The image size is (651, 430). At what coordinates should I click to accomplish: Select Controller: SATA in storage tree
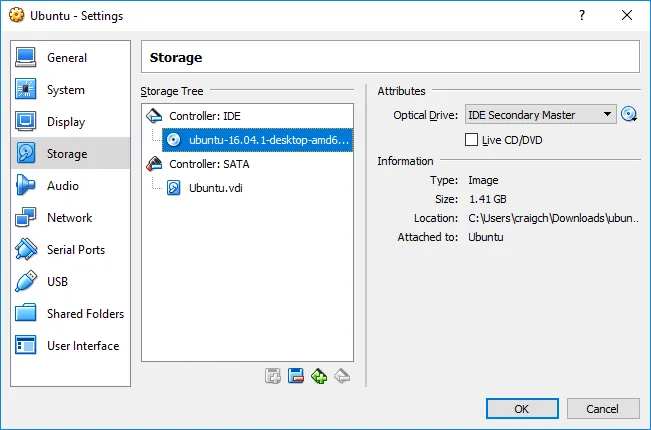click(x=208, y=164)
